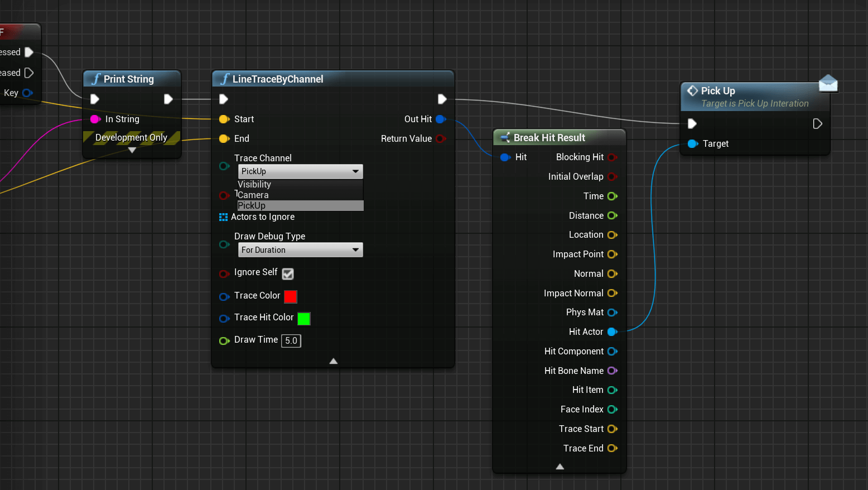
Task: Click the Distance output pin
Action: (x=613, y=215)
